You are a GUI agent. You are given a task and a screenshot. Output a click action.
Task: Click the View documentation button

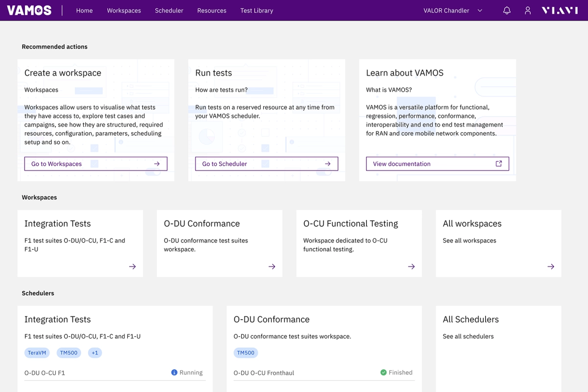pyautogui.click(x=438, y=164)
